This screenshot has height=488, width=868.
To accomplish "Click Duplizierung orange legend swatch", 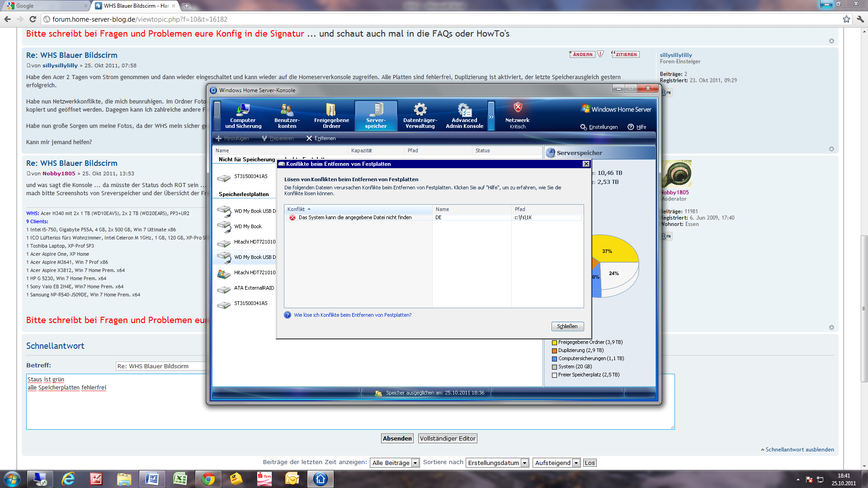I will coord(554,351).
